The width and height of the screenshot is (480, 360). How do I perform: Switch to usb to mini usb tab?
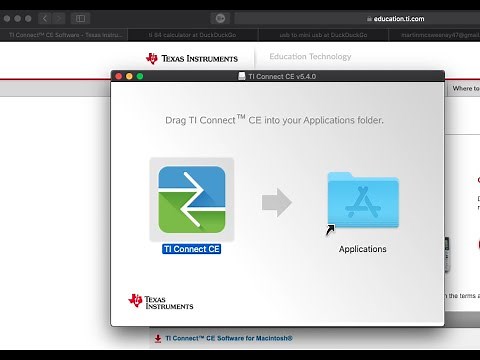(323, 35)
